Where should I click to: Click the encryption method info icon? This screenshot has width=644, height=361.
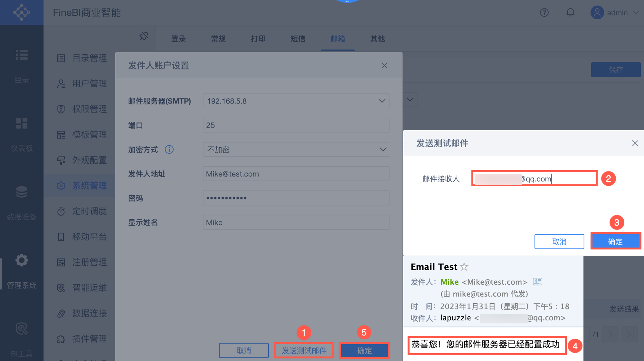[169, 150]
